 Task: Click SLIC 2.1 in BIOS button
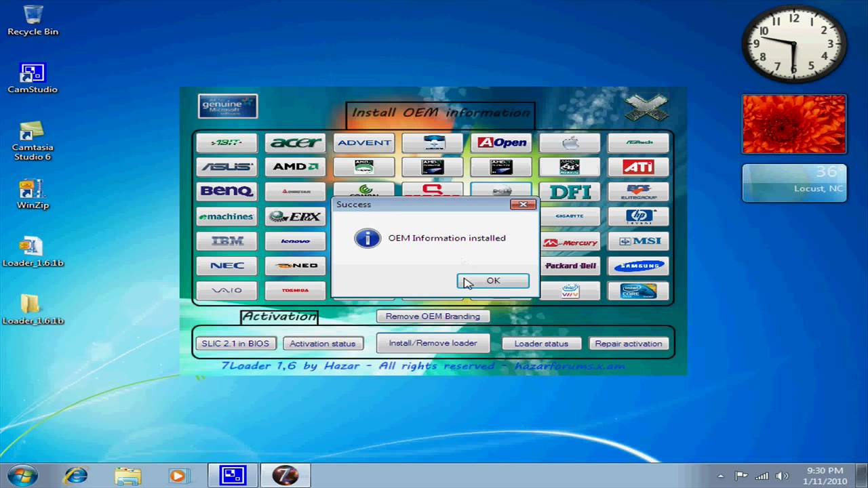tap(235, 344)
